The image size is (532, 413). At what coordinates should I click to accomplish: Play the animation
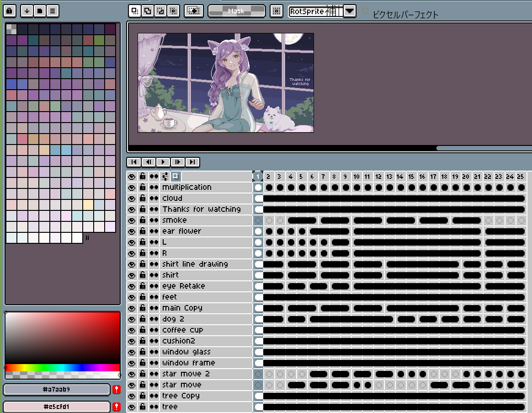pyautogui.click(x=163, y=162)
